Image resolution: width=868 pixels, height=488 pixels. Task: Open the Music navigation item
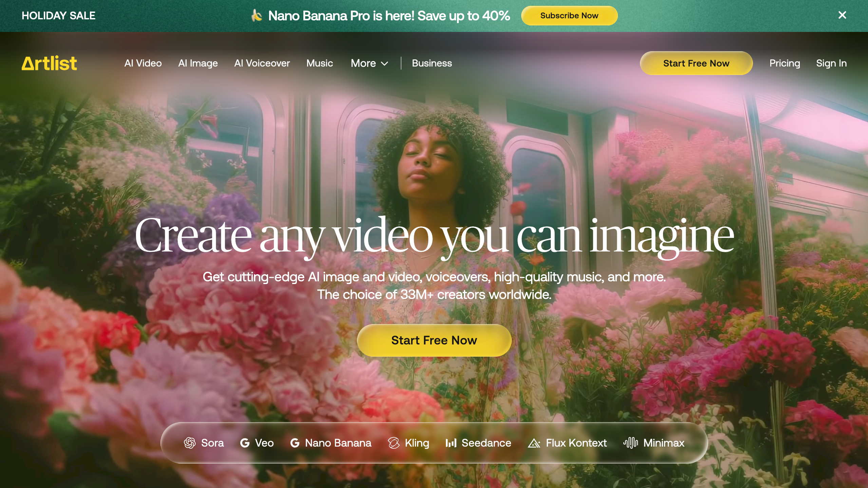coord(320,63)
